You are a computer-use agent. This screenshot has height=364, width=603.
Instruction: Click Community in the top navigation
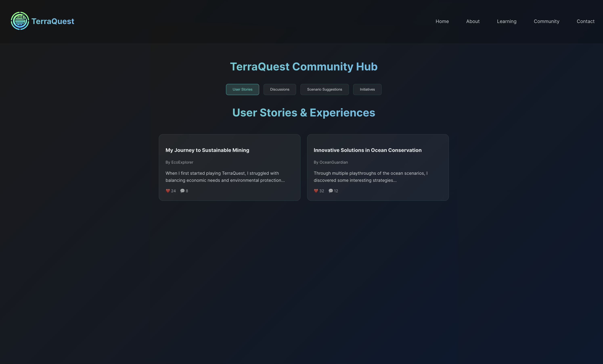pyautogui.click(x=546, y=22)
